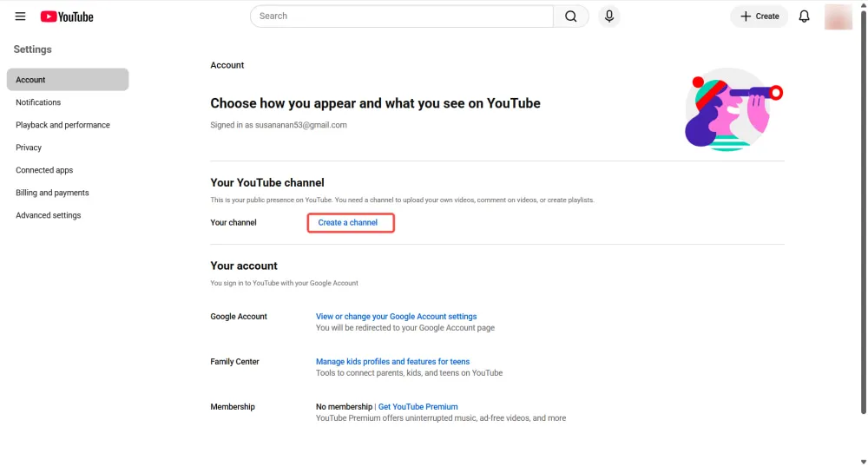
Task: Click the 'Your YouTube channel' heading
Action: point(267,182)
